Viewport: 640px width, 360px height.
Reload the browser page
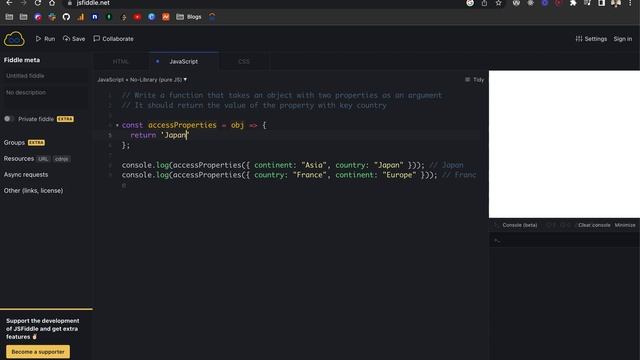(38, 3)
